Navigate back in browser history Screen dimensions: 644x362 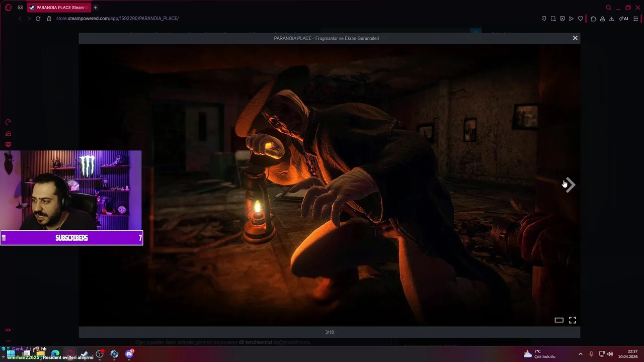(x=20, y=19)
